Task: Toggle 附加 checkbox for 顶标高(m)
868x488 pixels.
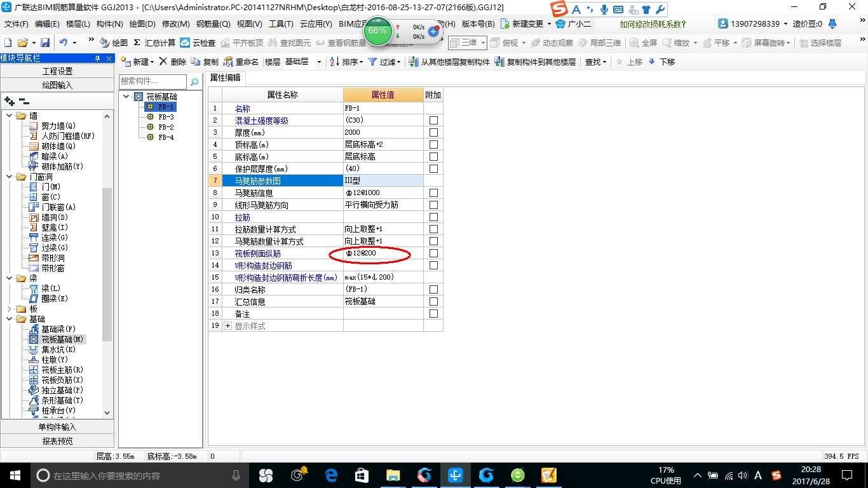Action: click(433, 144)
